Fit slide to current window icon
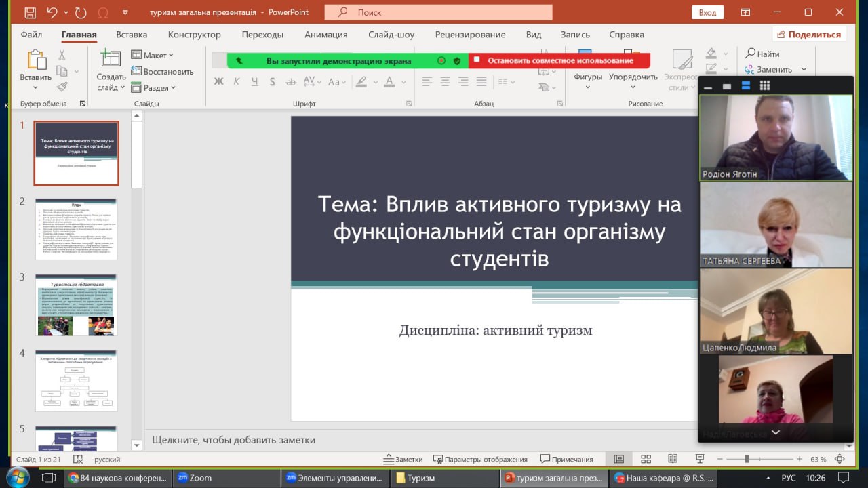Viewport: 868px width, 488px height. tap(840, 459)
